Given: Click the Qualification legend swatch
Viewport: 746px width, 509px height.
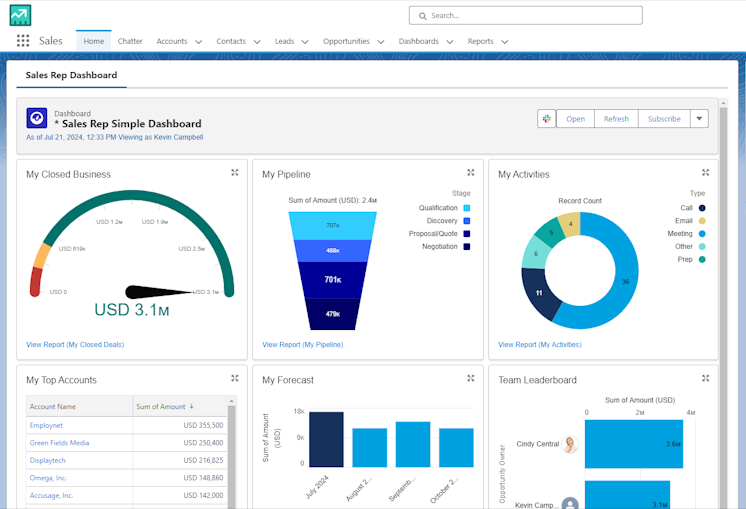Looking at the screenshot, I should [467, 208].
